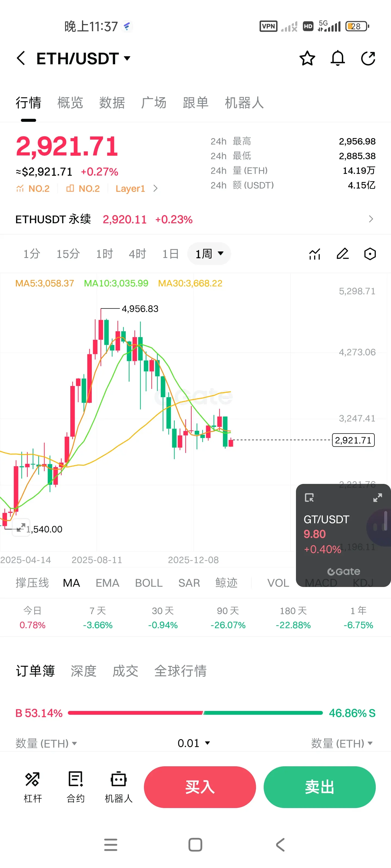Toggle MA indicator
Screen dimensions: 391x868
tap(71, 583)
